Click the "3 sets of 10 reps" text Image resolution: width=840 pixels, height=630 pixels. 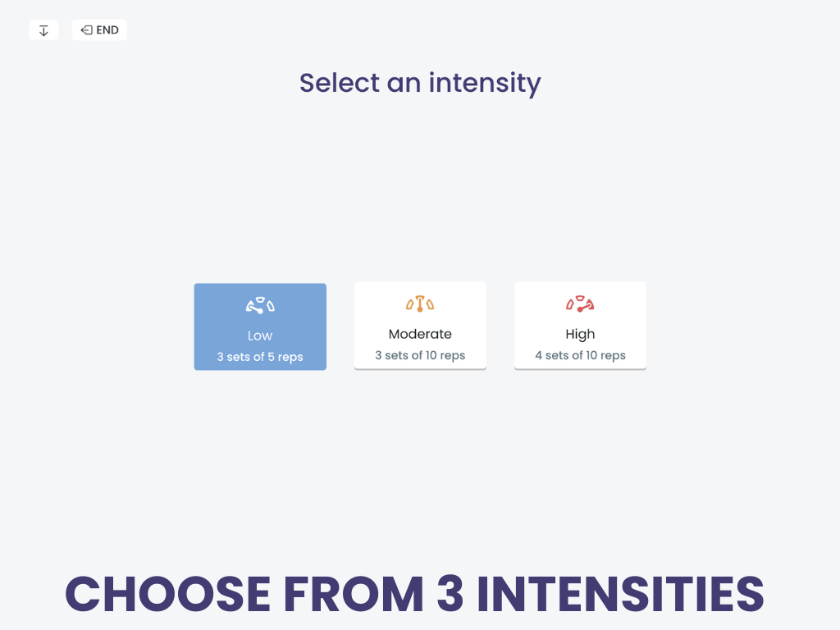(x=420, y=355)
